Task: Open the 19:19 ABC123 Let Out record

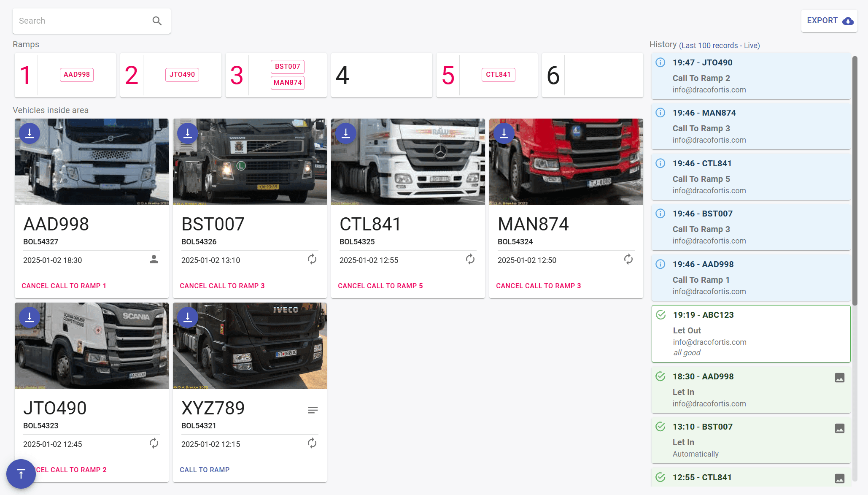Action: (751, 333)
